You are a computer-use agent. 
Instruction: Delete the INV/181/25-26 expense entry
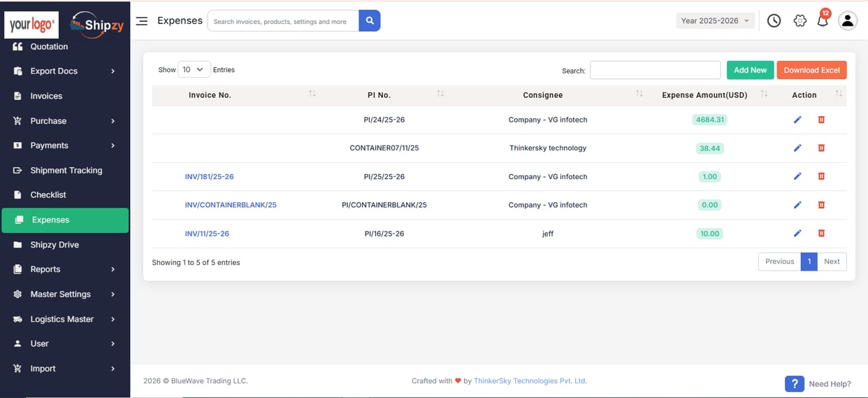pyautogui.click(x=821, y=177)
